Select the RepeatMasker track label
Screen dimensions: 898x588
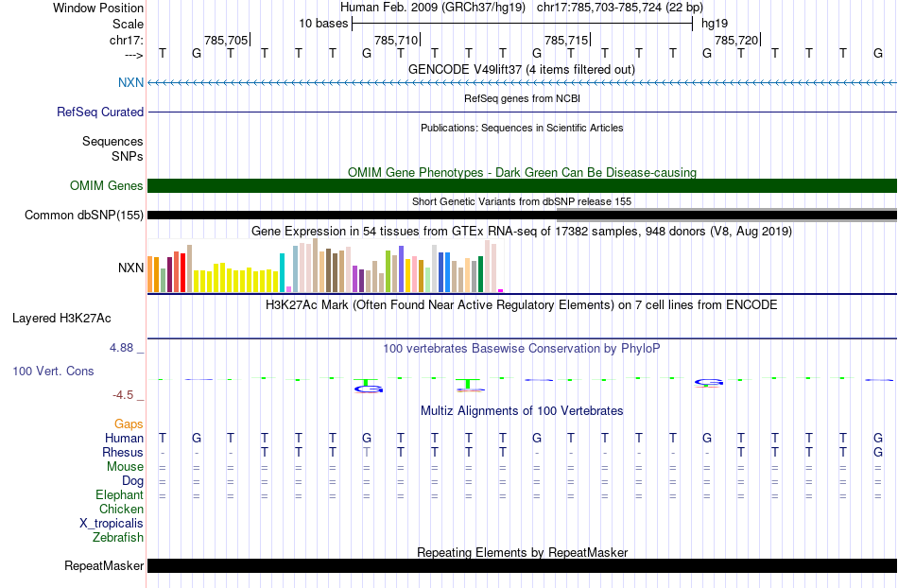click(x=104, y=565)
